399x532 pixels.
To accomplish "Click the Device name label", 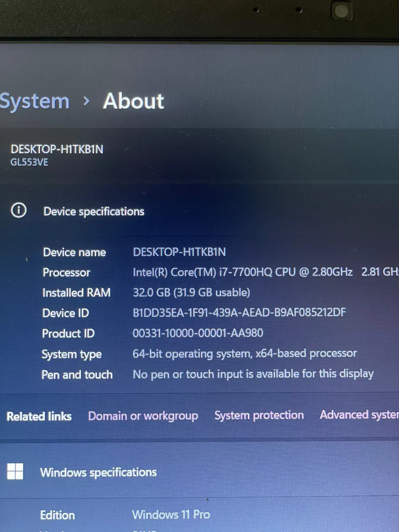I will pos(74,252).
